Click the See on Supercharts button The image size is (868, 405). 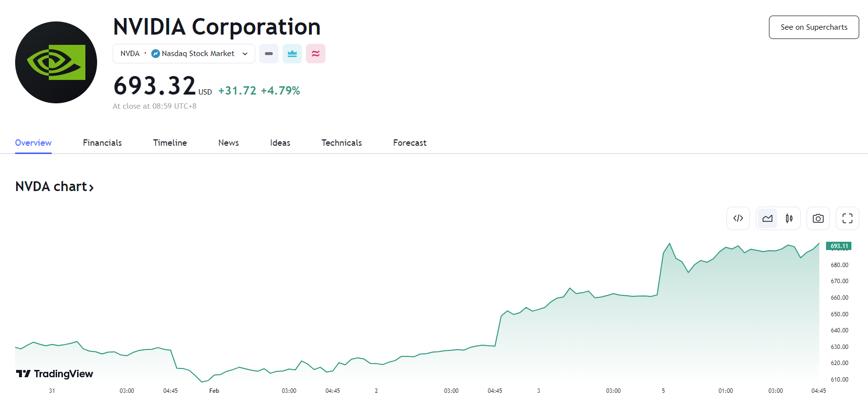click(x=813, y=27)
